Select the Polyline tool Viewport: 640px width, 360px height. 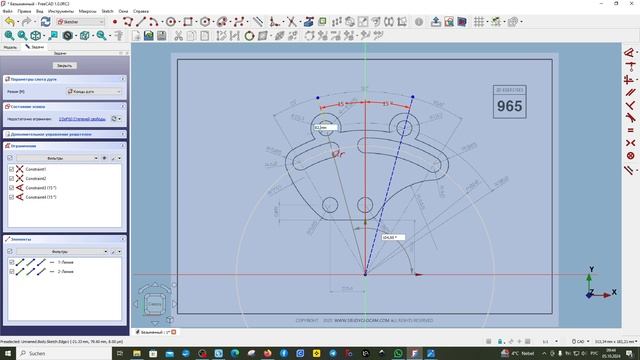(128, 22)
